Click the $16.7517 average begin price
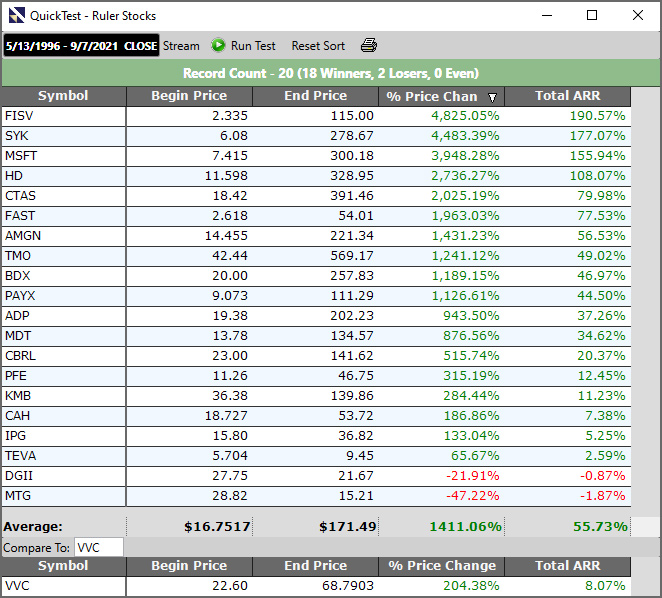 217,527
